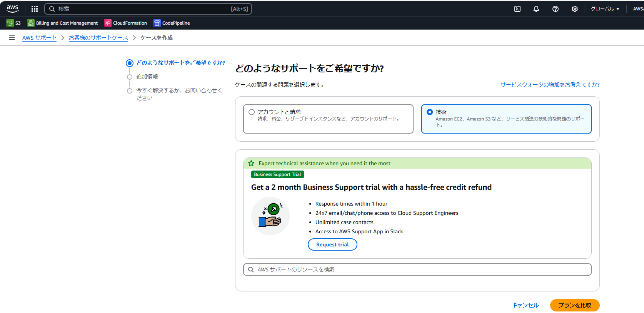Follow the AWS サポート breadcrumb link
The image size is (644, 313).
point(39,38)
